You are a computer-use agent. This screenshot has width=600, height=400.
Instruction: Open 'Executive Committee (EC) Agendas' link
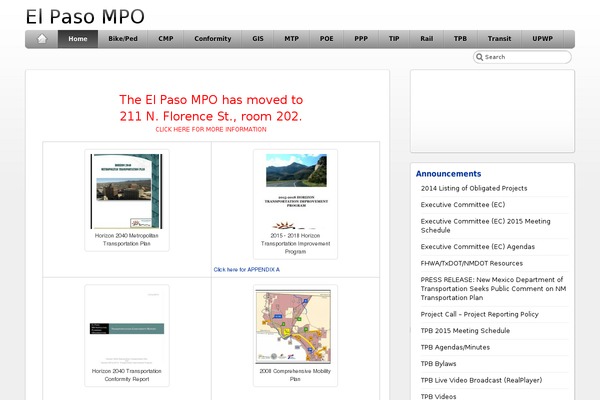478,247
